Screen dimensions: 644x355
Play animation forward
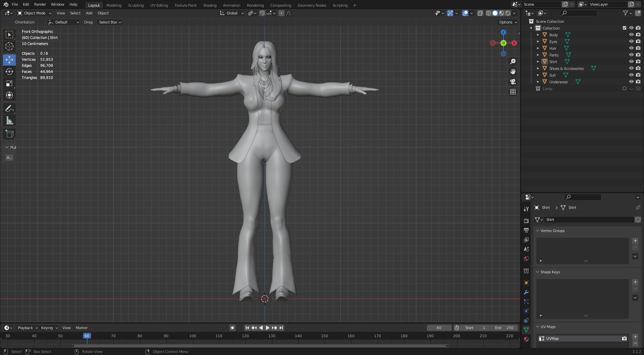point(268,328)
